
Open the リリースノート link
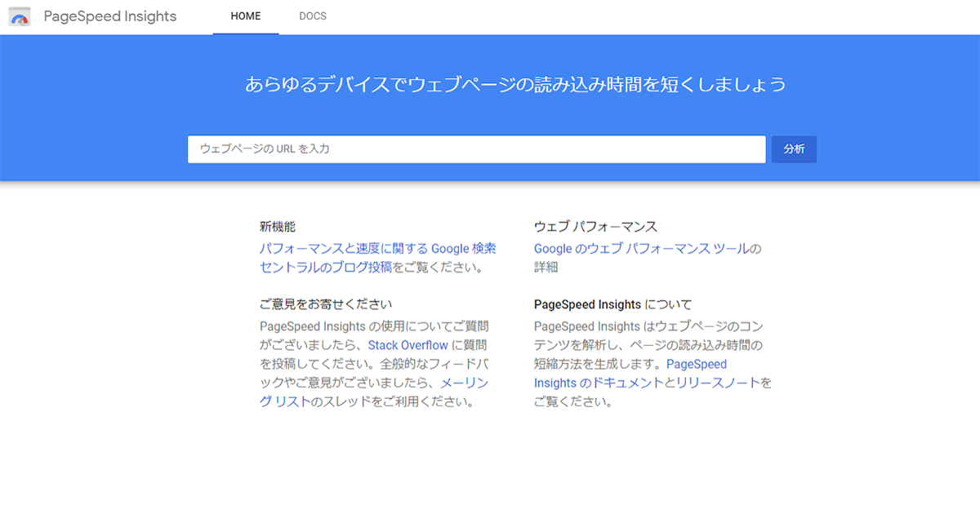point(719,383)
